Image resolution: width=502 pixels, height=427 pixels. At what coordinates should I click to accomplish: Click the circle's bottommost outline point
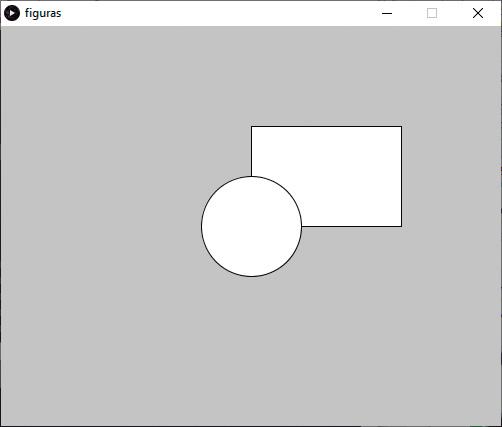(252, 276)
